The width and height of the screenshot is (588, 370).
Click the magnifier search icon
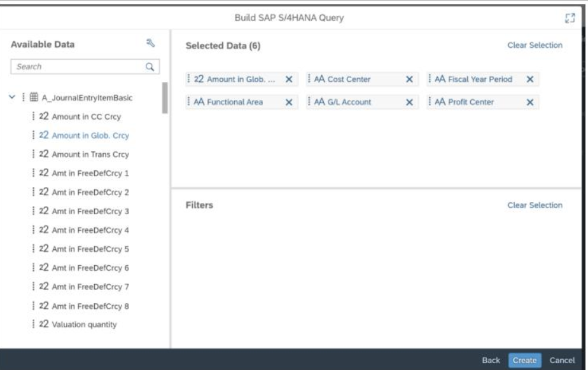point(150,67)
